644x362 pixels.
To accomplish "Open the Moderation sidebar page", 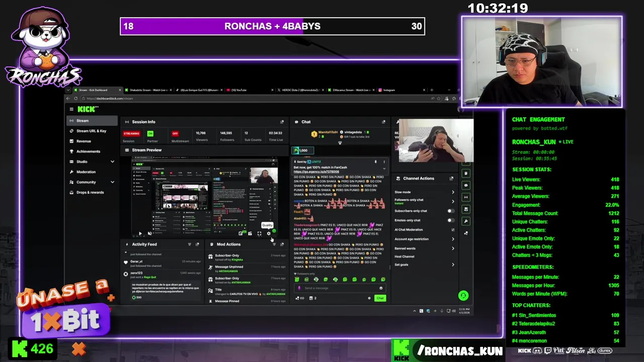I will 92,172.
